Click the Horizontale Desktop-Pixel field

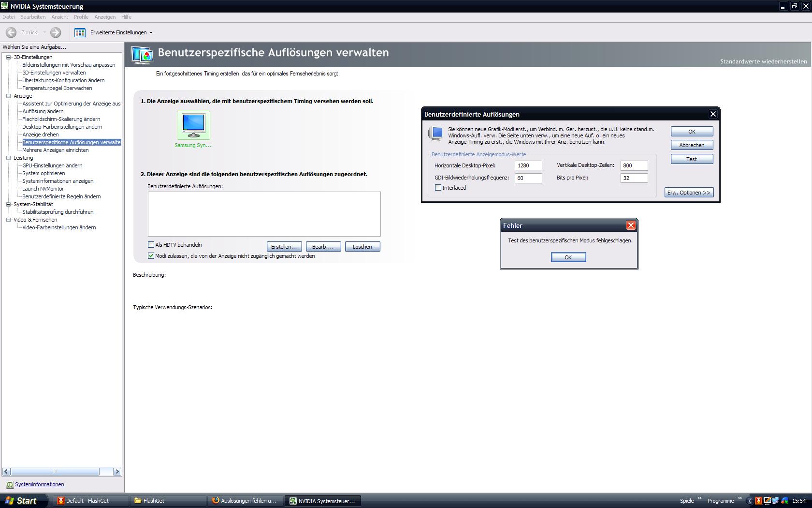point(528,165)
